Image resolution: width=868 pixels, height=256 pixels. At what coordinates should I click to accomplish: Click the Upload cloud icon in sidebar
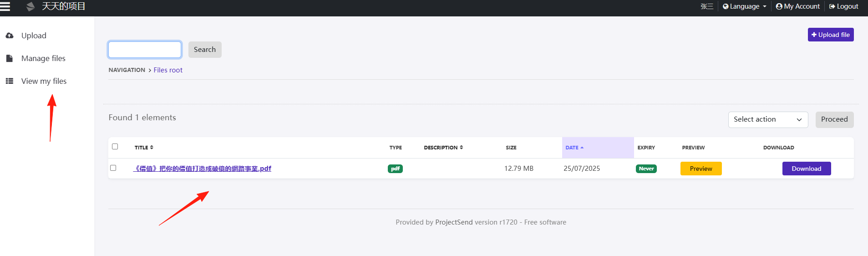(9, 36)
